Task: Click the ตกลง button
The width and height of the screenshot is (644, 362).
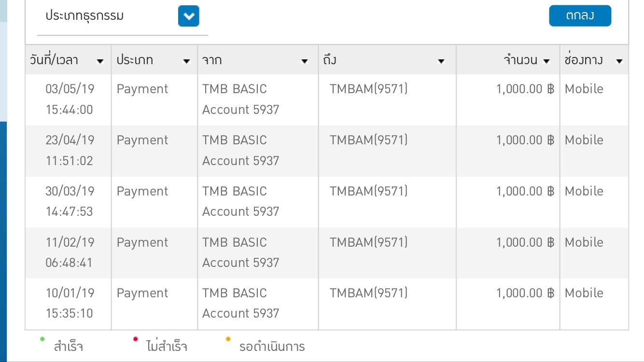Action: [580, 15]
